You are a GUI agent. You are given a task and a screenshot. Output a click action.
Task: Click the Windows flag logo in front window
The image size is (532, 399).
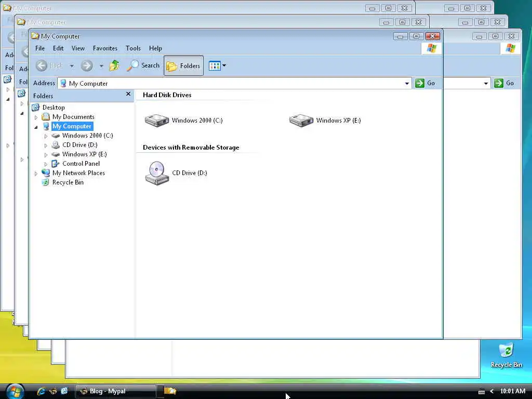click(432, 48)
